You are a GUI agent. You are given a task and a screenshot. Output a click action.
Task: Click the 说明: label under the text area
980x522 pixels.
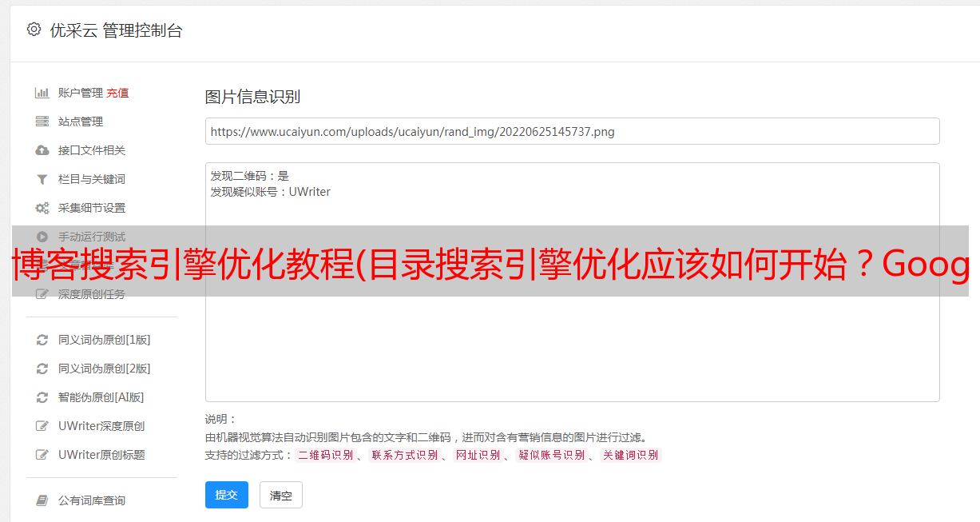pyautogui.click(x=221, y=419)
